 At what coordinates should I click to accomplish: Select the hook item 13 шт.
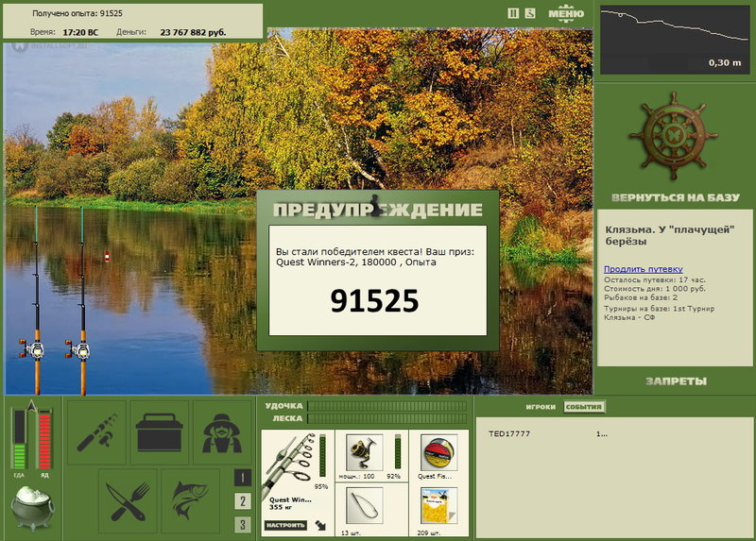364,506
